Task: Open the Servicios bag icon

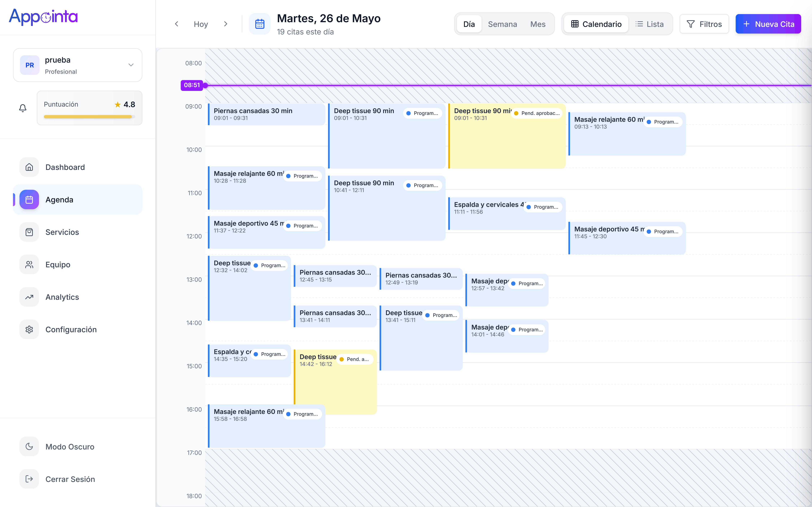Action: point(29,232)
